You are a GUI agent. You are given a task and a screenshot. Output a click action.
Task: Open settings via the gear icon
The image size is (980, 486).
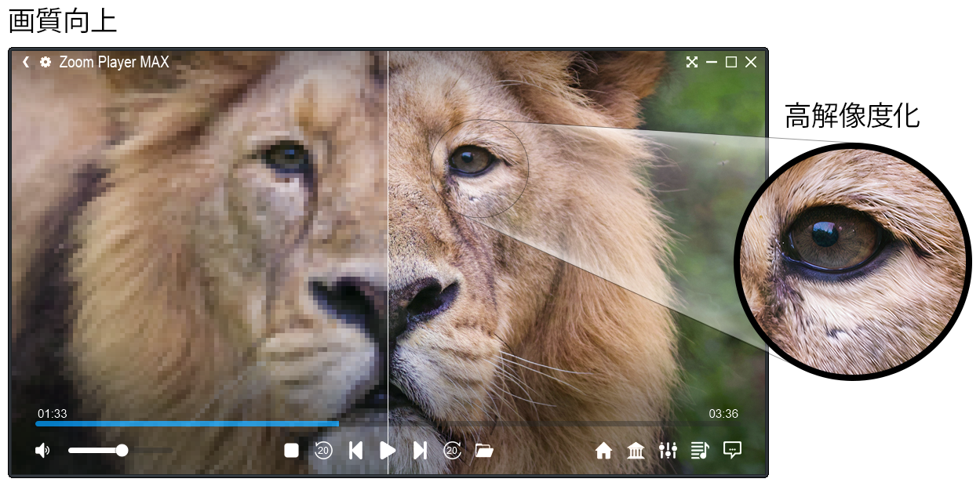click(46, 62)
